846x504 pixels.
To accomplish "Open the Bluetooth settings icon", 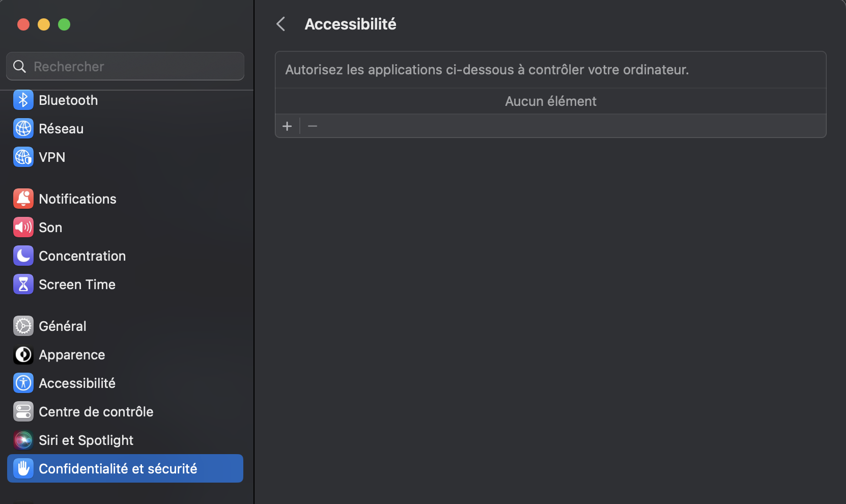I will [23, 100].
